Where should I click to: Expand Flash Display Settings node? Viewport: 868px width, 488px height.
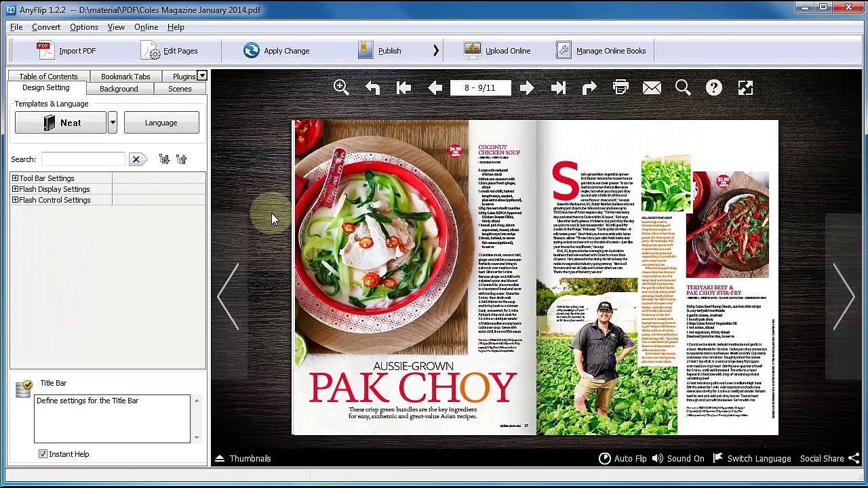coord(15,189)
